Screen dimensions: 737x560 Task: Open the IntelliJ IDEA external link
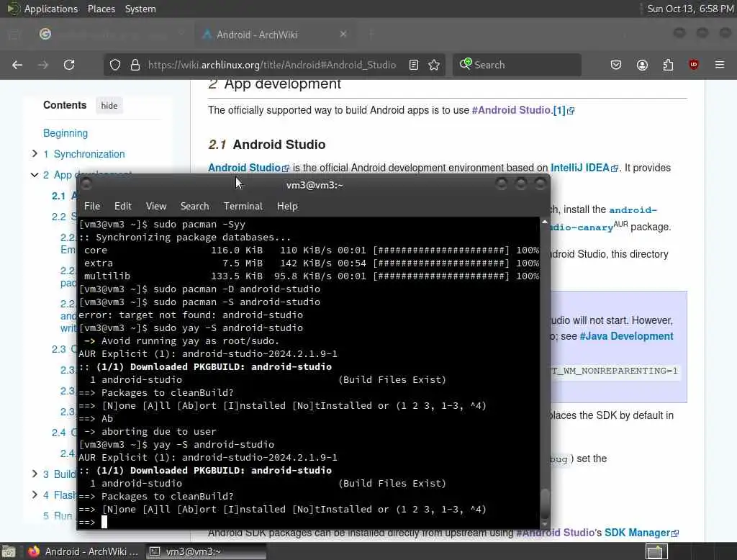(x=584, y=168)
